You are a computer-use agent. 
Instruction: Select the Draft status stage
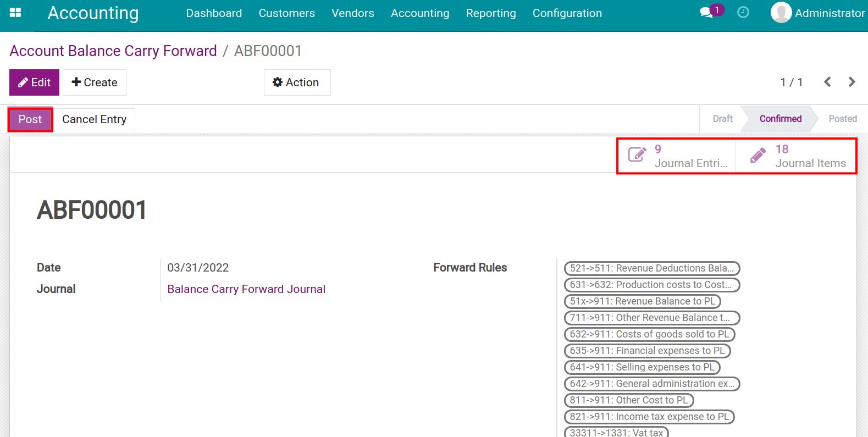pyautogui.click(x=722, y=119)
